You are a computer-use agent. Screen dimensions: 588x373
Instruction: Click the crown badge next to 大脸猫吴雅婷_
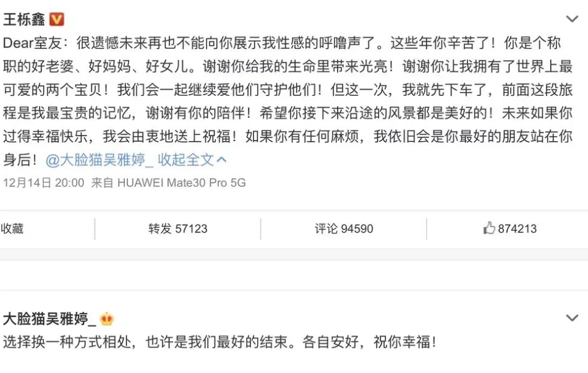[107, 319]
